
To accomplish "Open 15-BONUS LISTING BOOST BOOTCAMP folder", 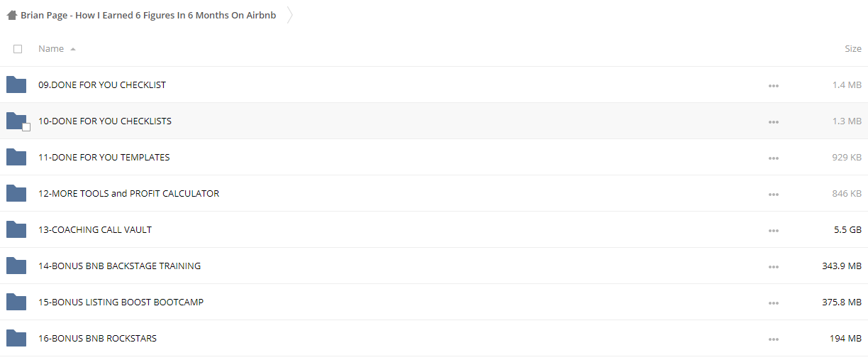I will point(121,302).
